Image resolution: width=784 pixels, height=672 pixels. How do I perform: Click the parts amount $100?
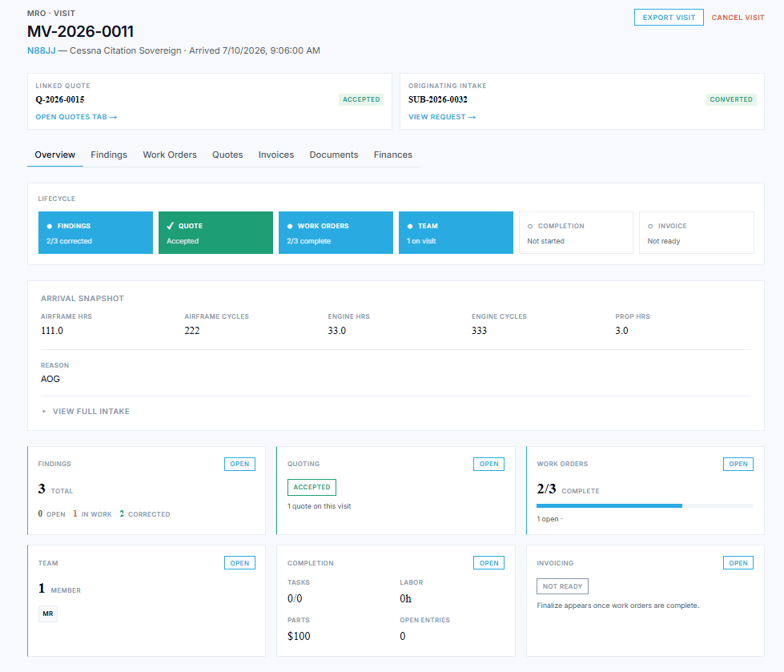point(299,636)
